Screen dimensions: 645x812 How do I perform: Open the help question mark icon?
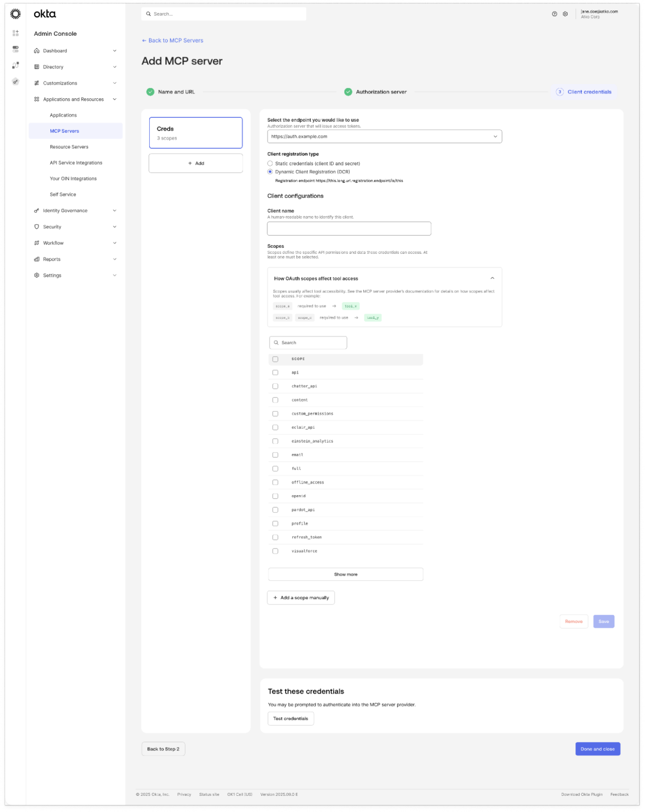[554, 14]
